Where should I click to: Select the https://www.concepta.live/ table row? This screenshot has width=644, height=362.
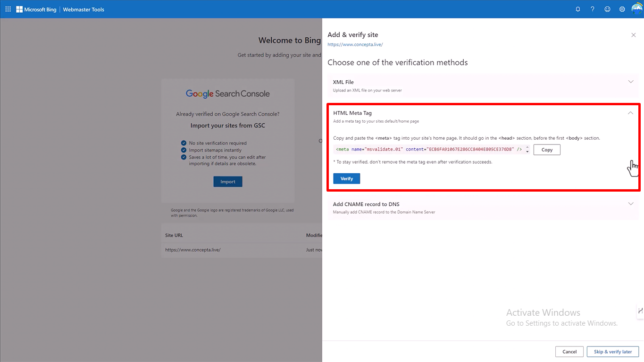click(x=242, y=250)
